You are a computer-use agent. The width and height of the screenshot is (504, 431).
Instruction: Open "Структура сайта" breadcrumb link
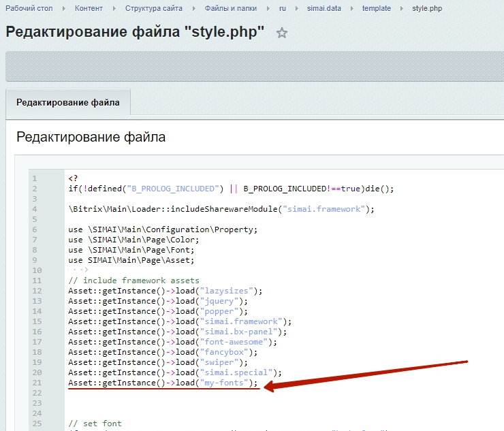click(153, 9)
